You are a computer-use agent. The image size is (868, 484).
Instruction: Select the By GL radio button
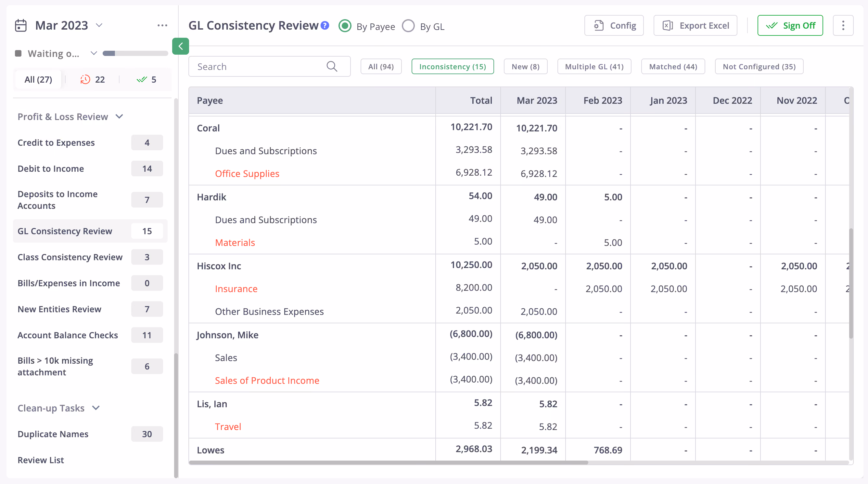(x=408, y=26)
